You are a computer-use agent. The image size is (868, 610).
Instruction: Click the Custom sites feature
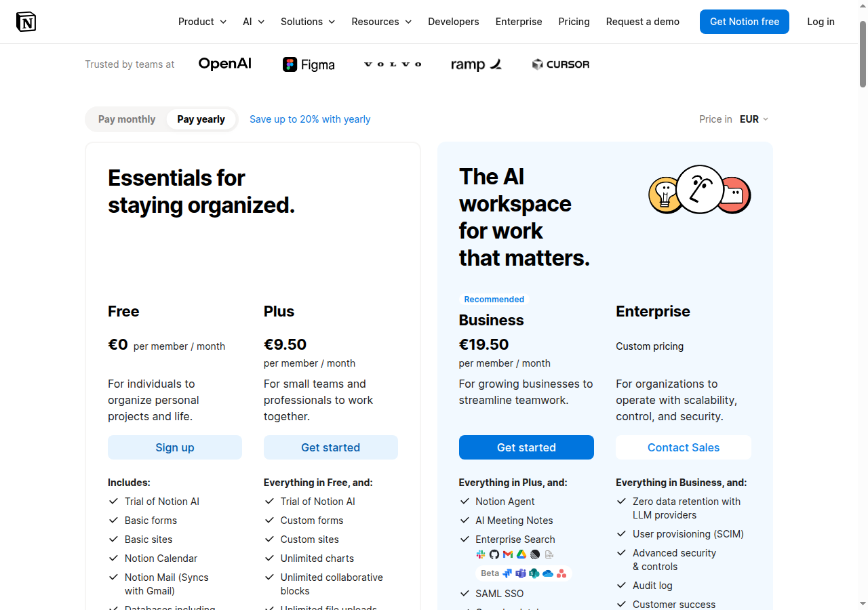click(x=310, y=540)
